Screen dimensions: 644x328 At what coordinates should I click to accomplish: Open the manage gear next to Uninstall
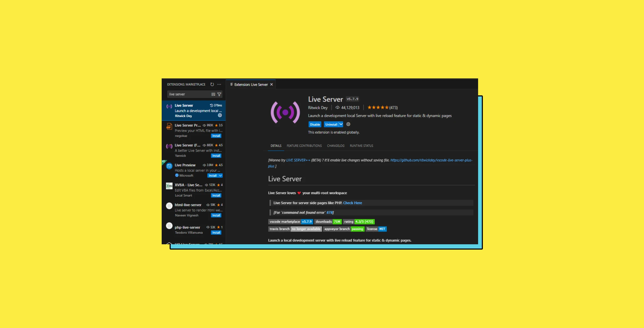point(348,124)
